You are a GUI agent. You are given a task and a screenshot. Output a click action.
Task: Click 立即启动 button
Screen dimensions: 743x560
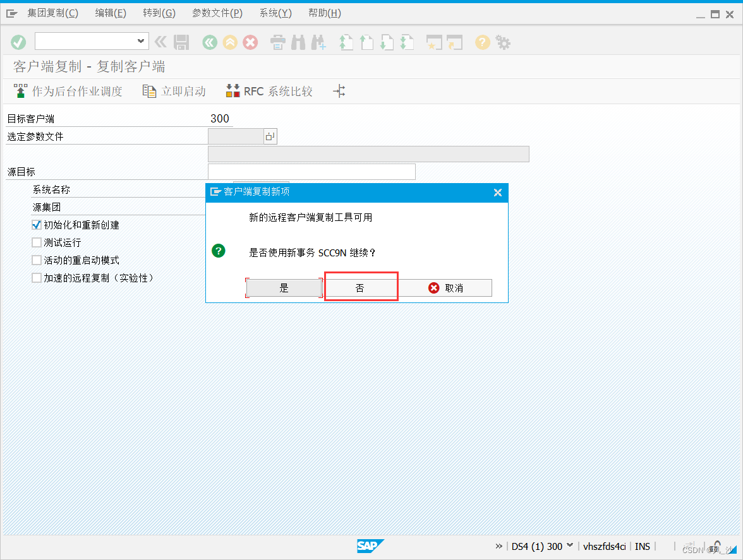pos(174,91)
